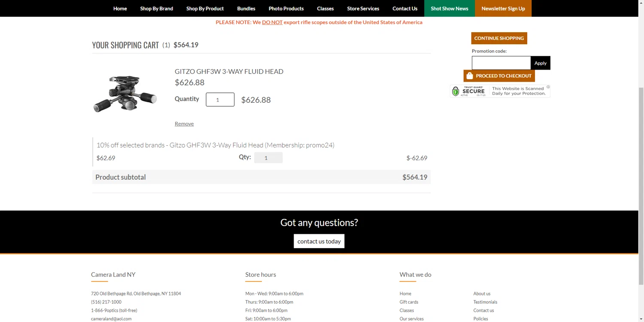The height and width of the screenshot is (322, 644).
Task: Open footer Policies link
Action: 480,319
